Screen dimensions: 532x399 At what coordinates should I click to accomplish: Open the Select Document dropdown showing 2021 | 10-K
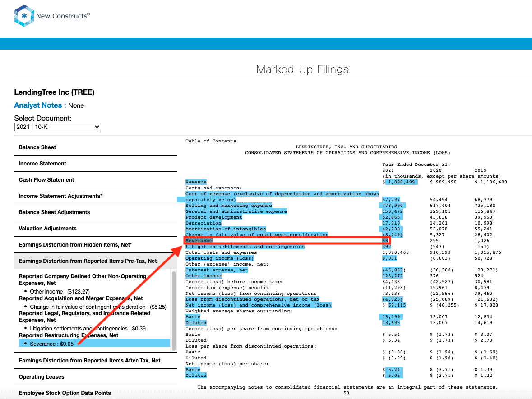tap(58, 127)
